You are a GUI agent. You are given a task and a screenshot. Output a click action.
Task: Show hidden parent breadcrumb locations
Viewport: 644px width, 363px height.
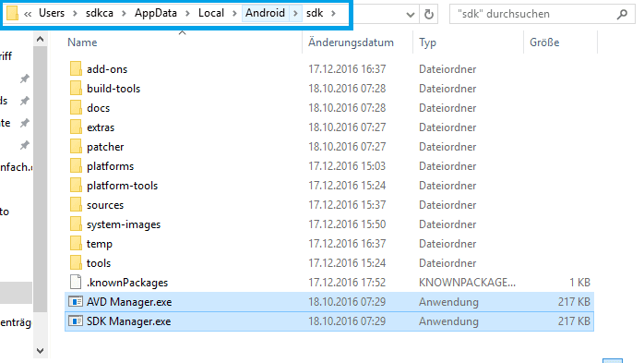(28, 14)
